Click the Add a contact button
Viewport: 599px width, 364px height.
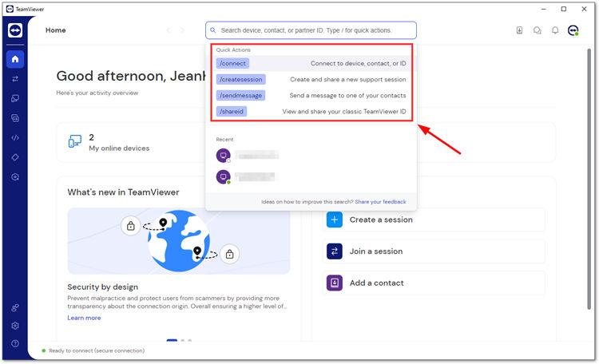tap(434, 283)
